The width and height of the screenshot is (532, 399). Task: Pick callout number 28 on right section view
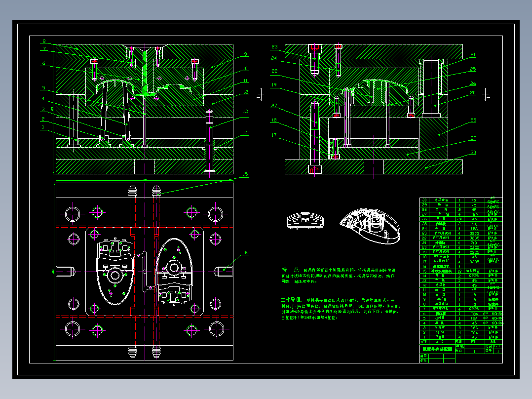473,120
